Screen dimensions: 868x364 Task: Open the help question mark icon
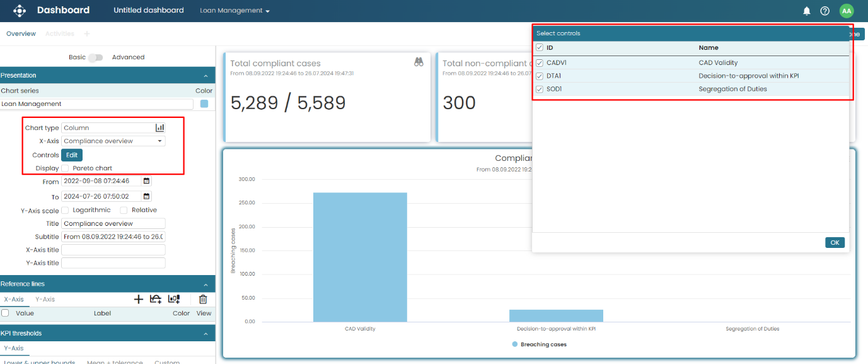tap(825, 11)
